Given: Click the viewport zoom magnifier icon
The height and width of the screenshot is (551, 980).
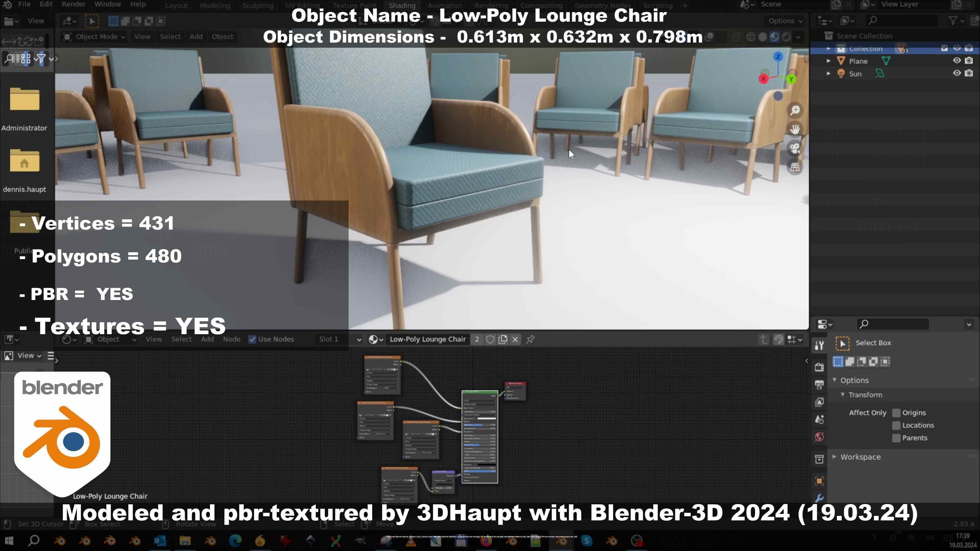Looking at the screenshot, I should pyautogui.click(x=795, y=110).
